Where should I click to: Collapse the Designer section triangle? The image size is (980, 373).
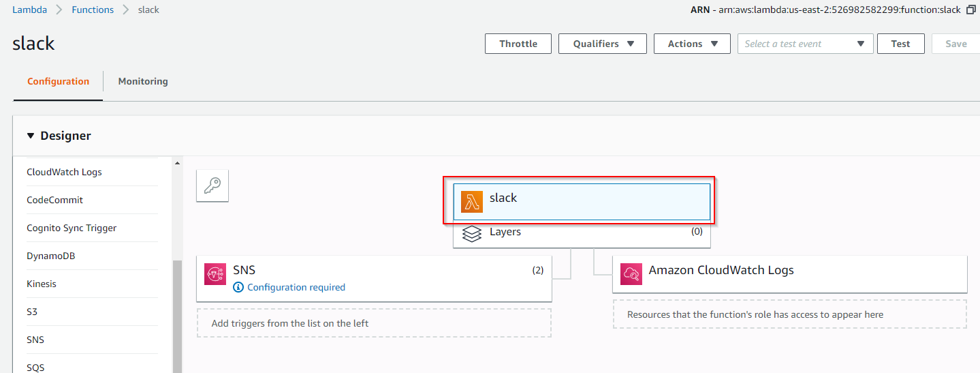click(31, 136)
